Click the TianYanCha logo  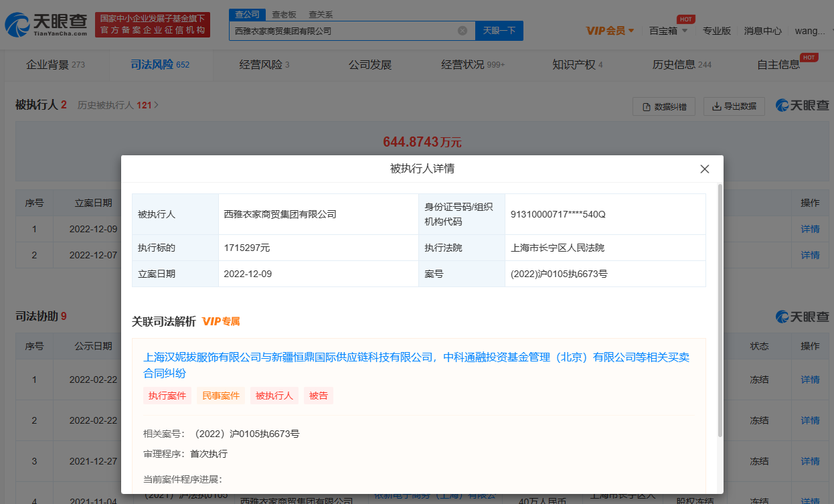pyautogui.click(x=46, y=25)
